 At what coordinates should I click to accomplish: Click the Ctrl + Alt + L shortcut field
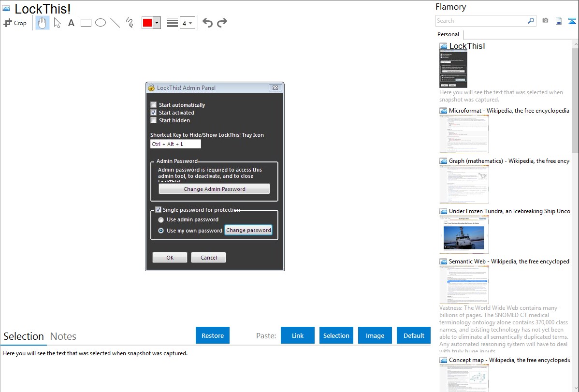click(x=175, y=144)
